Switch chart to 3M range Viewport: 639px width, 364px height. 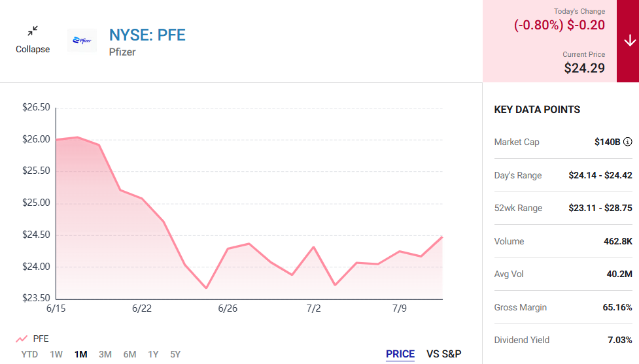click(x=105, y=354)
